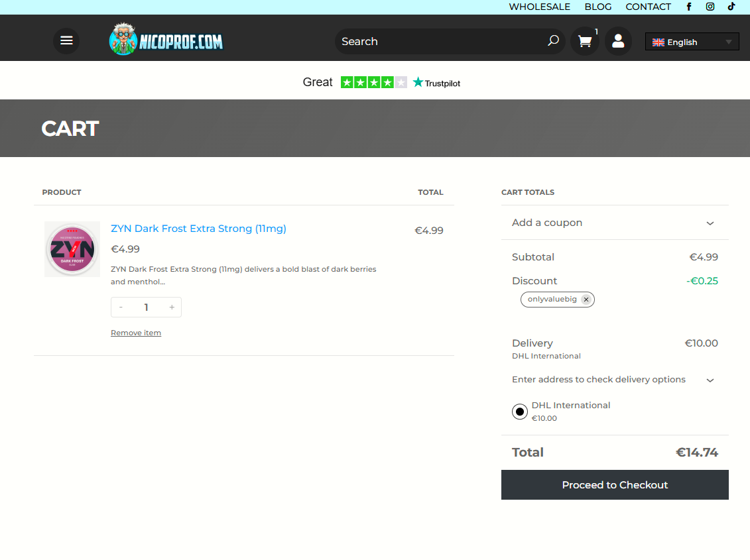Click the Total €14.74 amount

(696, 453)
